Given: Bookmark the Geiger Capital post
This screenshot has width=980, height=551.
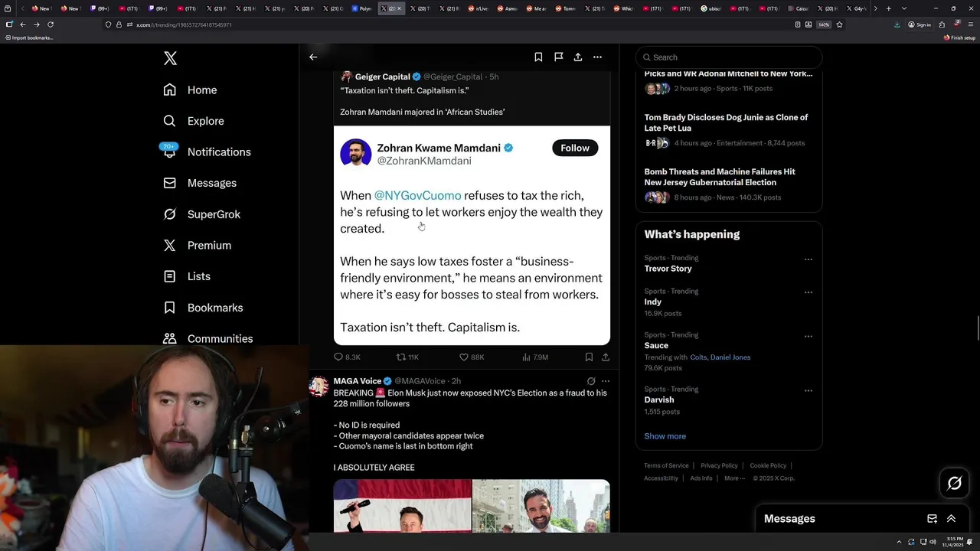Looking at the screenshot, I should [589, 357].
